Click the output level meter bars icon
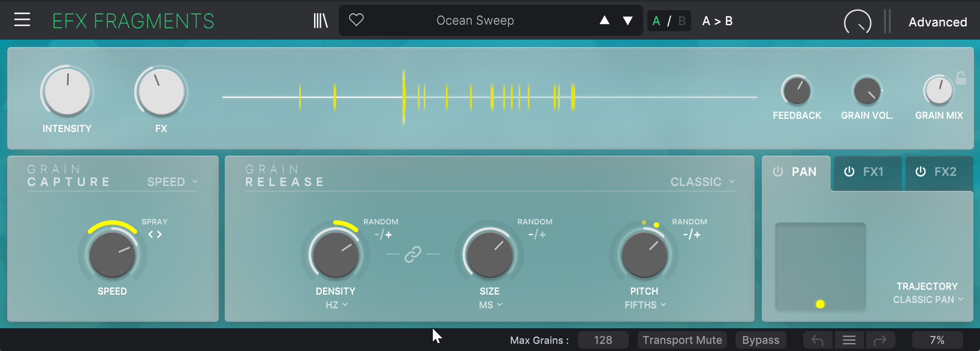 point(887,21)
